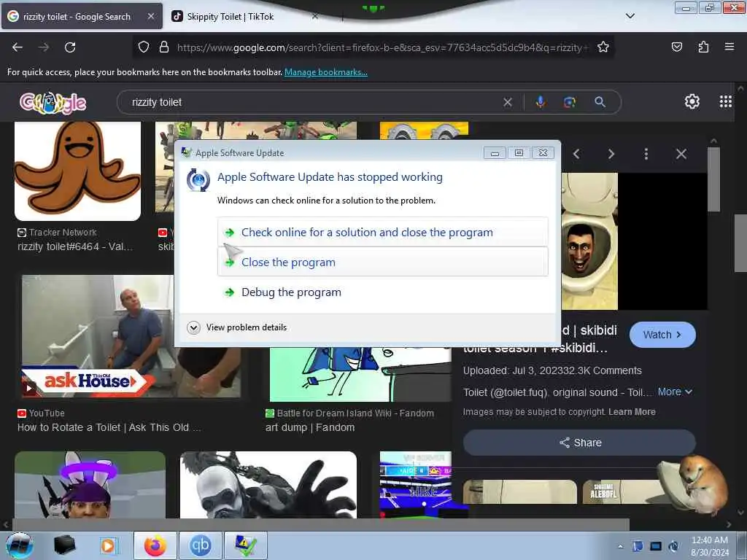Open the tracking protection shield icon

(x=144, y=47)
